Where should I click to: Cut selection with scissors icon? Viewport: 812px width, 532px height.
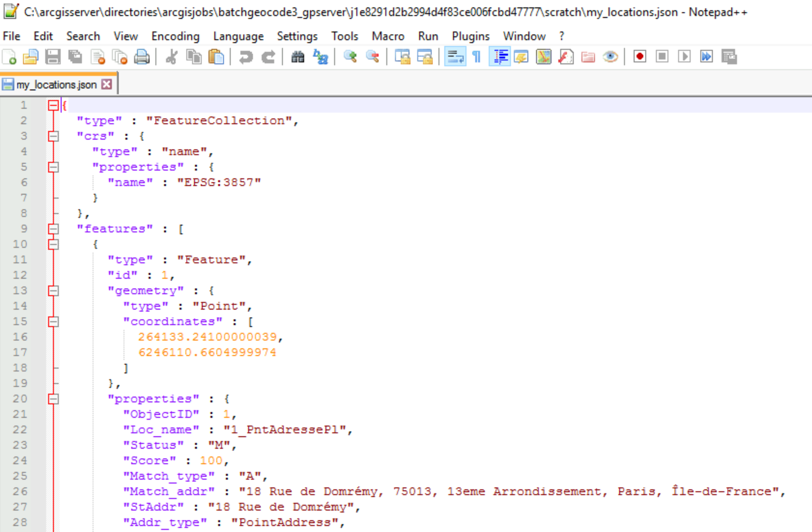(x=171, y=57)
